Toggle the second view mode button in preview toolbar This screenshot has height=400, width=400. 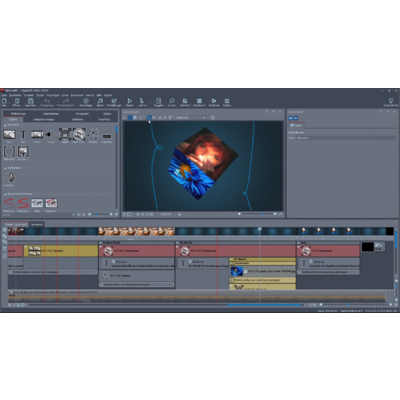135,117
